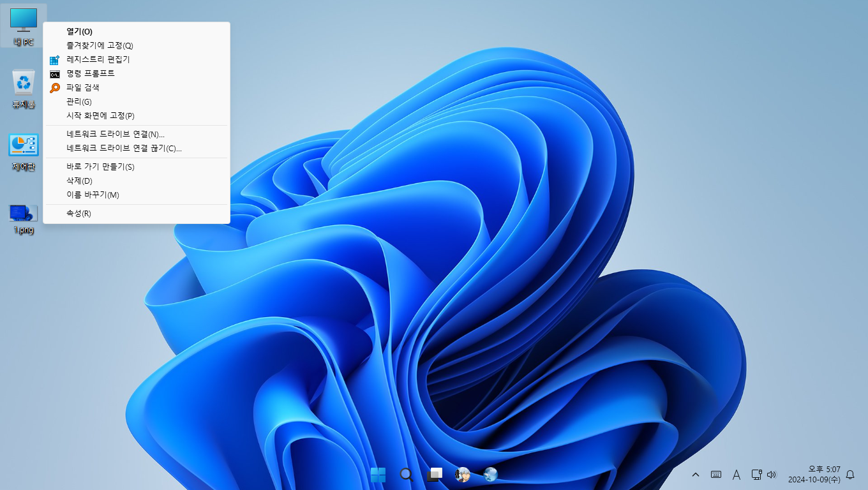This screenshot has width=868, height=490.
Task: Open 속성(R) properties entry
Action: coord(137,213)
